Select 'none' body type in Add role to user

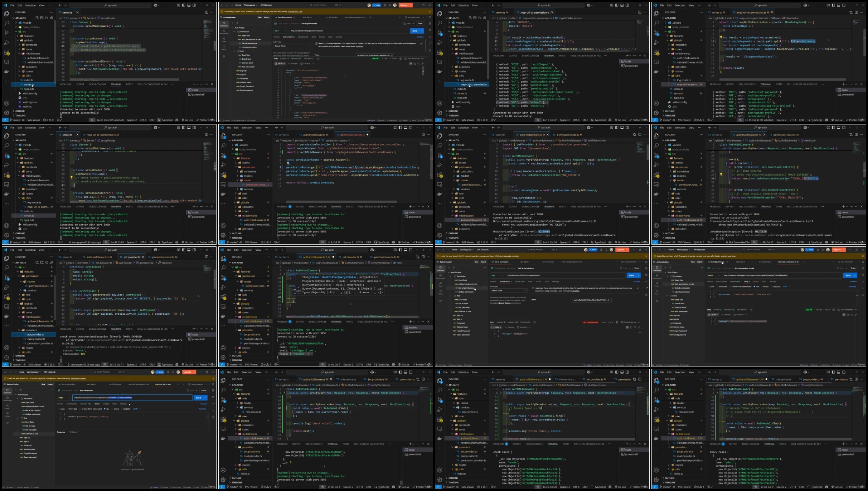[x=62, y=409]
